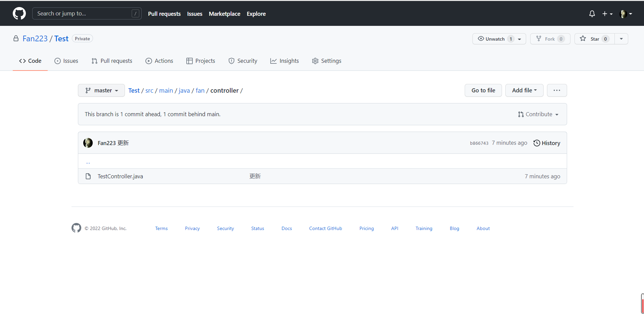Switch to the Security tab
Screen dimensions: 644x319
[x=243, y=61]
